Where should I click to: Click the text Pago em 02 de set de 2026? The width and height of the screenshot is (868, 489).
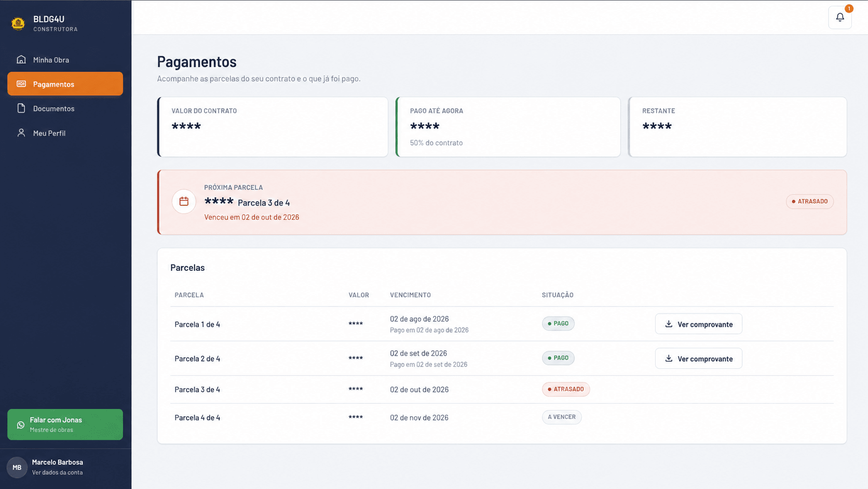429,364
